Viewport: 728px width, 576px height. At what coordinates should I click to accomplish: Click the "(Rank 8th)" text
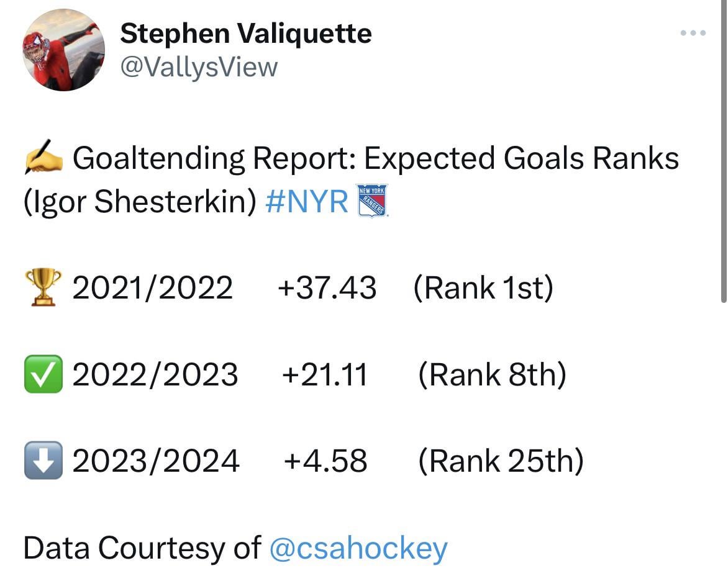(492, 375)
